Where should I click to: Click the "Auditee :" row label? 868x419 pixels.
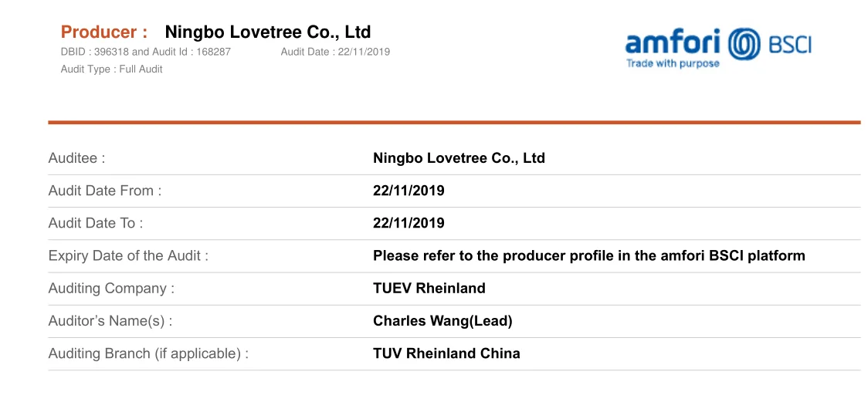tap(76, 158)
